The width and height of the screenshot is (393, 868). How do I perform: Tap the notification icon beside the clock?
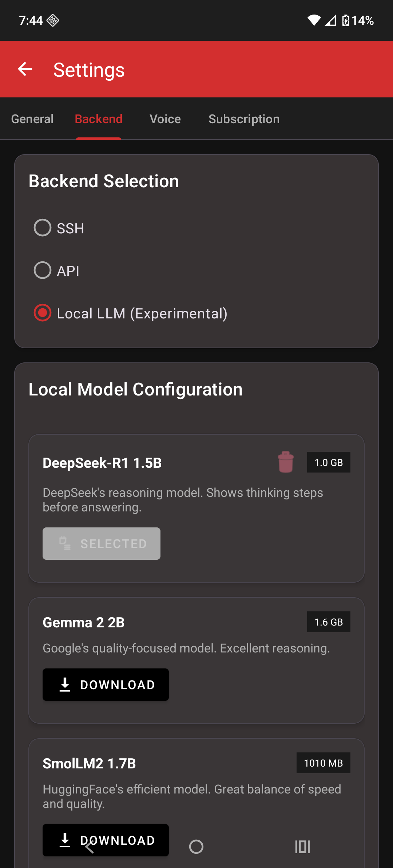click(53, 20)
